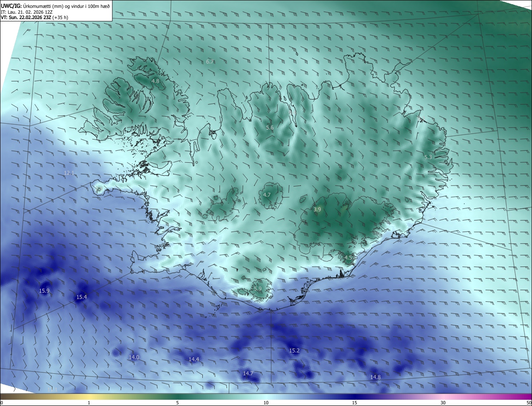The image size is (532, 406).
Task: Click the 15.4 value label in the southwest sea
Action: coord(81,297)
